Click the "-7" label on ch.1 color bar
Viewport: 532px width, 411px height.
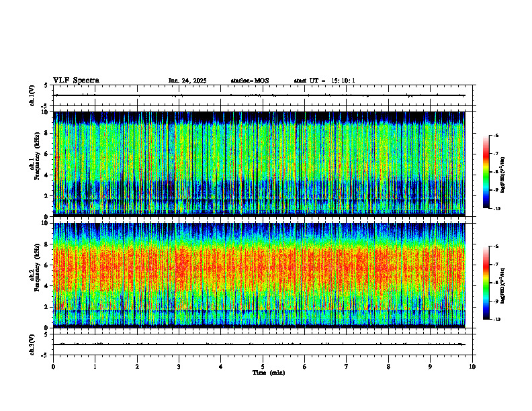click(x=496, y=154)
